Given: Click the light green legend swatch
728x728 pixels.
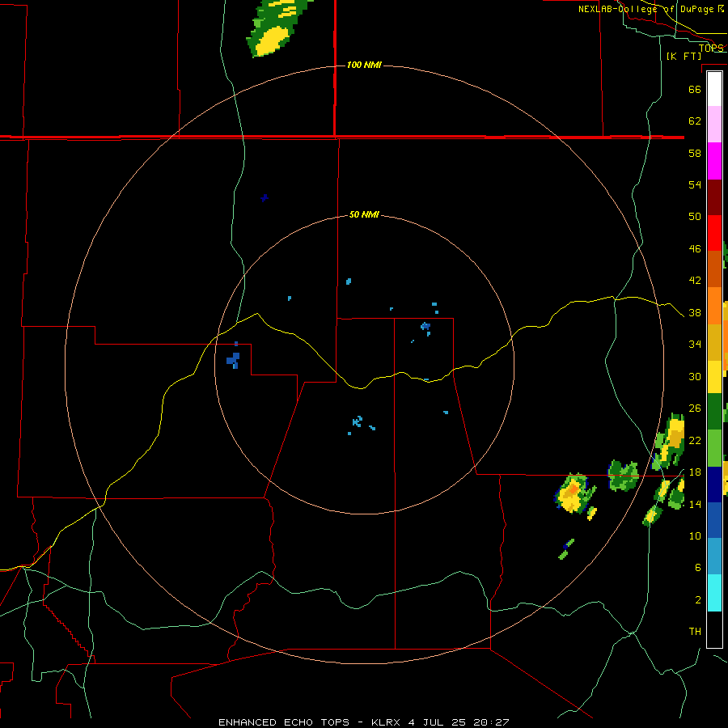Looking at the screenshot, I should 714,448.
